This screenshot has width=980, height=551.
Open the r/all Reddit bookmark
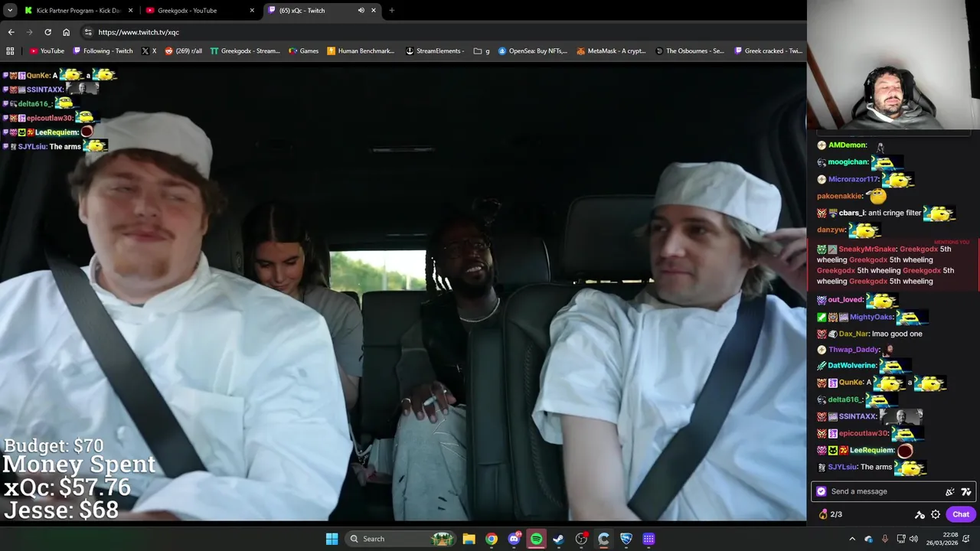point(184,51)
